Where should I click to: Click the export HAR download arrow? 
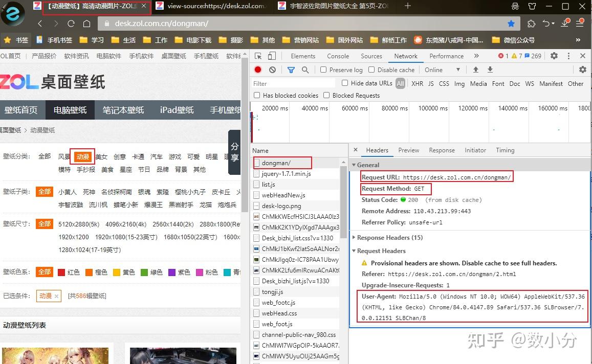tap(490, 70)
